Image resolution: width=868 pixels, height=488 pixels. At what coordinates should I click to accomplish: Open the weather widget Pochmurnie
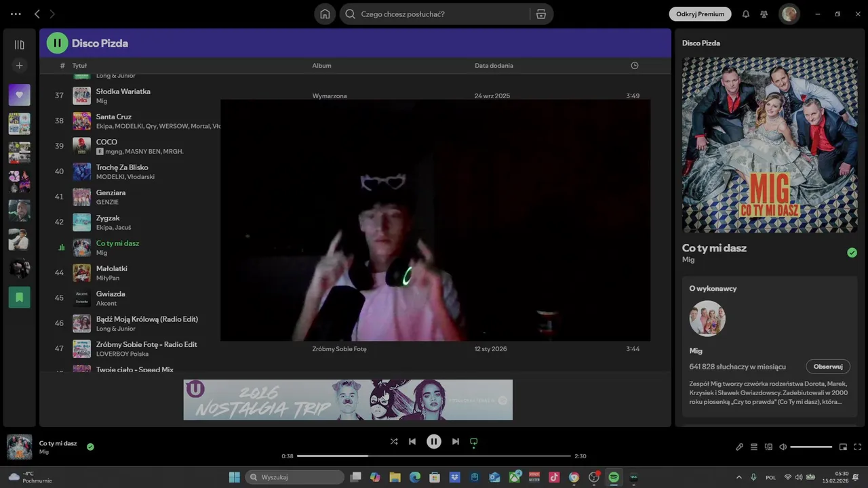pyautogui.click(x=30, y=477)
